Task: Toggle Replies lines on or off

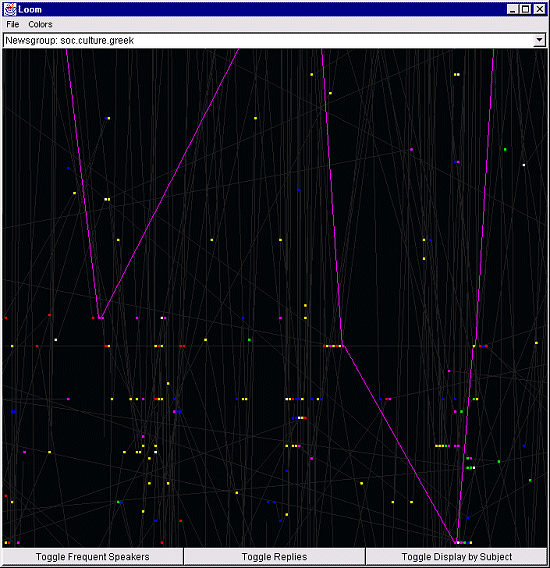Action: (274, 557)
